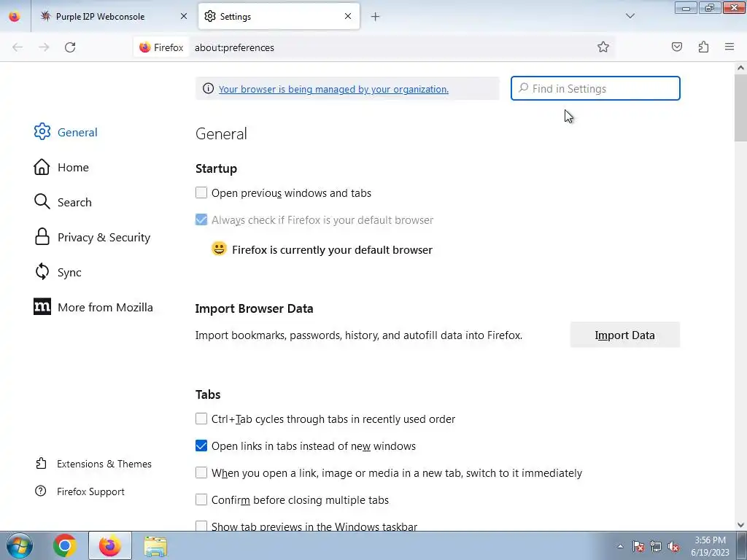Launch Chrome from the taskbar

65,545
